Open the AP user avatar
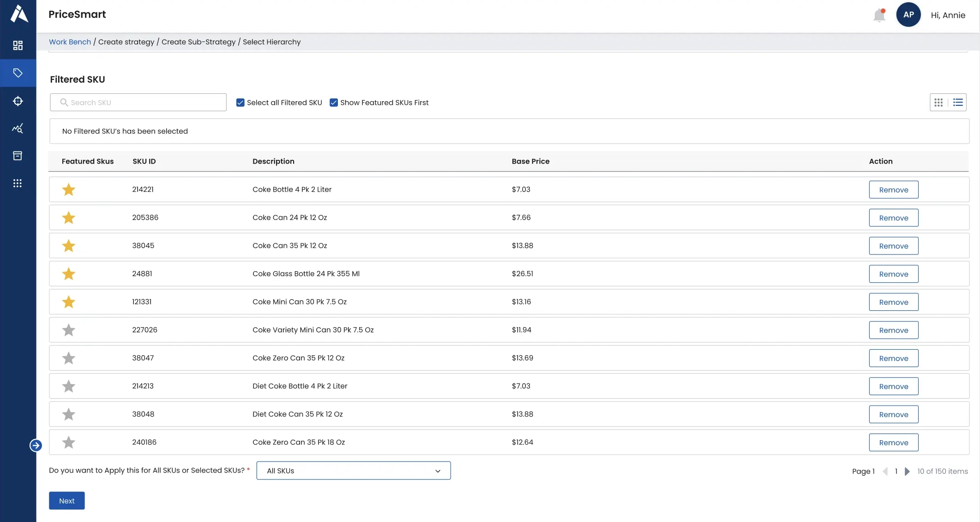 tap(908, 15)
